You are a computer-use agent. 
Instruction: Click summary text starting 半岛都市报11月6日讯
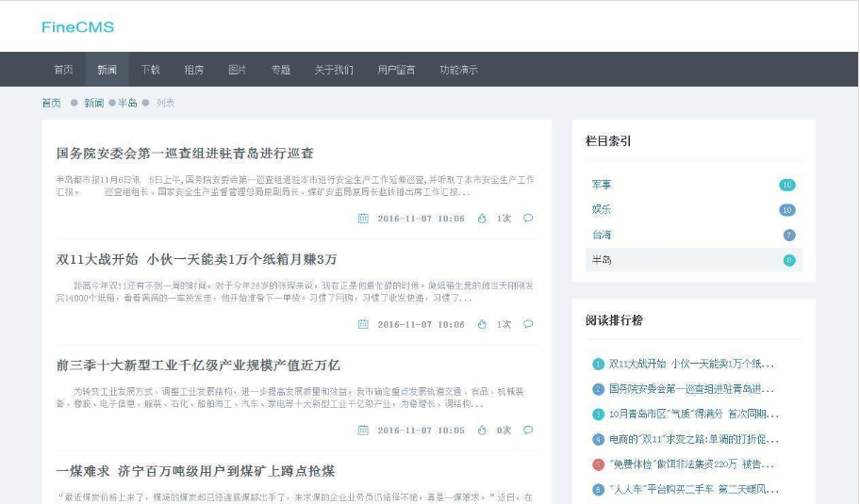click(295, 186)
